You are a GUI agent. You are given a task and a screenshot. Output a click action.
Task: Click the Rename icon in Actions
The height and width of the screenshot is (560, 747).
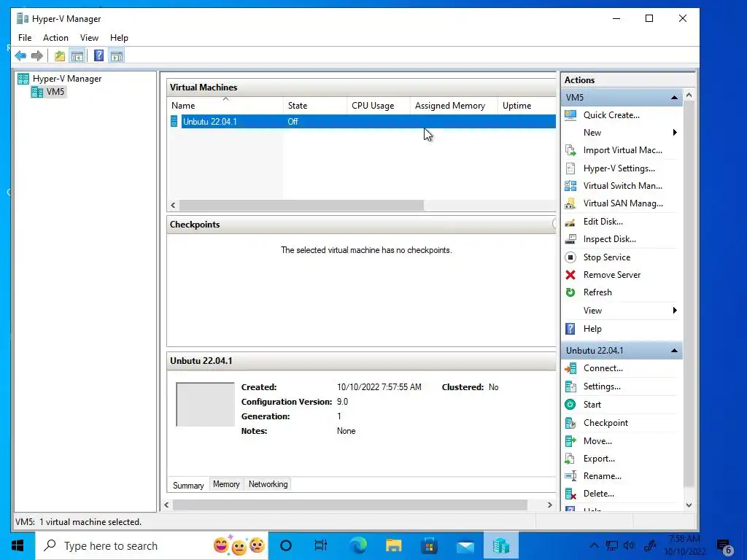(570, 475)
